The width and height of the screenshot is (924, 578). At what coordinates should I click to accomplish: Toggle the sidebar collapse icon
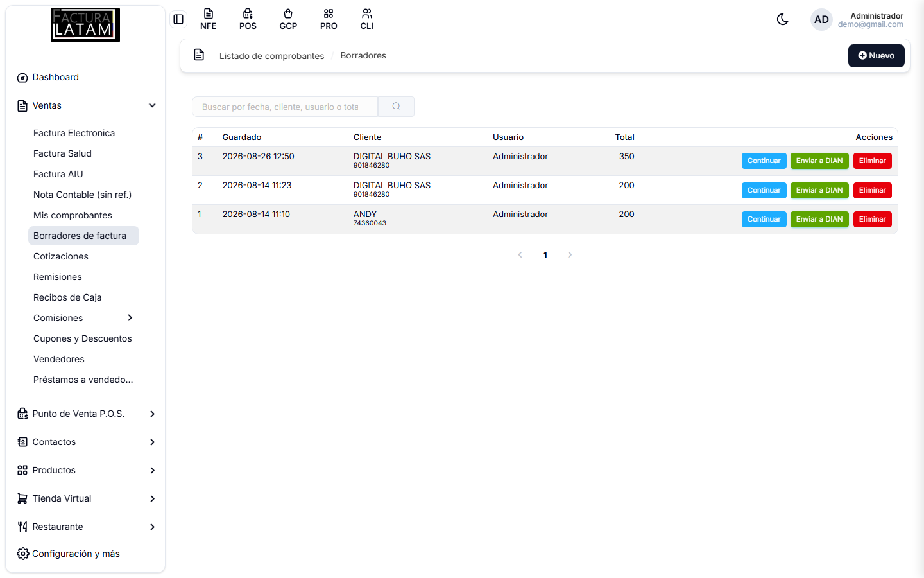[178, 19]
